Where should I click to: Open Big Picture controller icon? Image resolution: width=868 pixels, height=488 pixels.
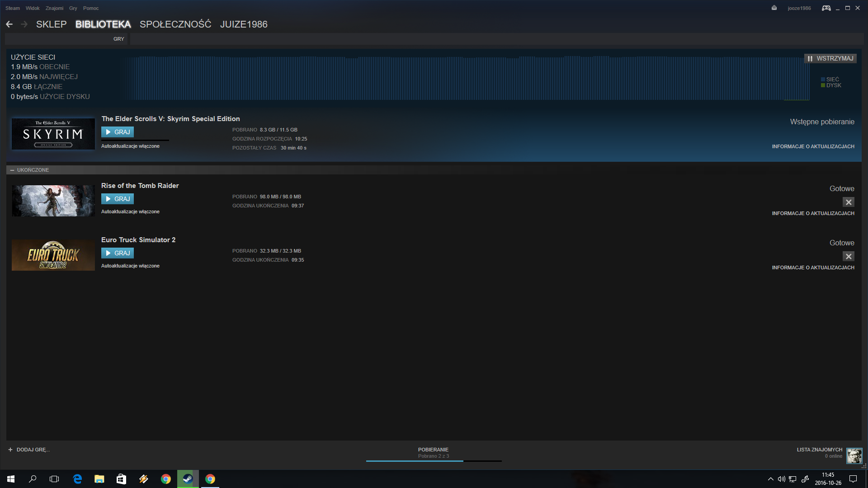coord(826,8)
